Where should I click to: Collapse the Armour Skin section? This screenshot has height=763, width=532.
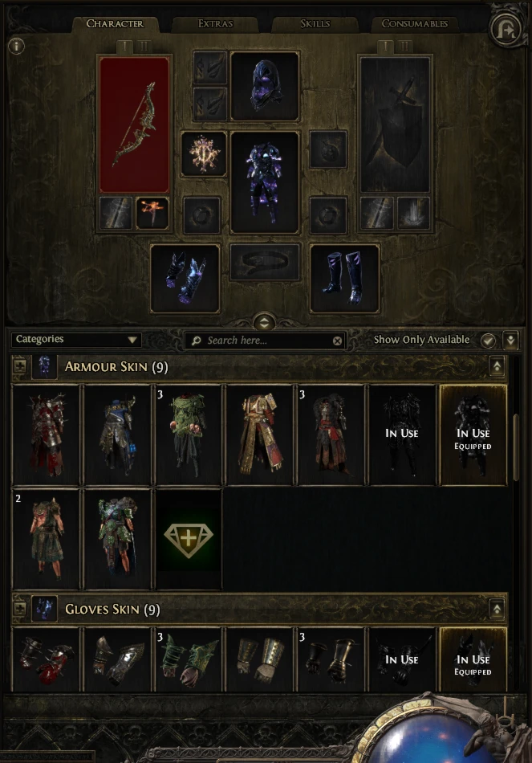[x=497, y=366]
